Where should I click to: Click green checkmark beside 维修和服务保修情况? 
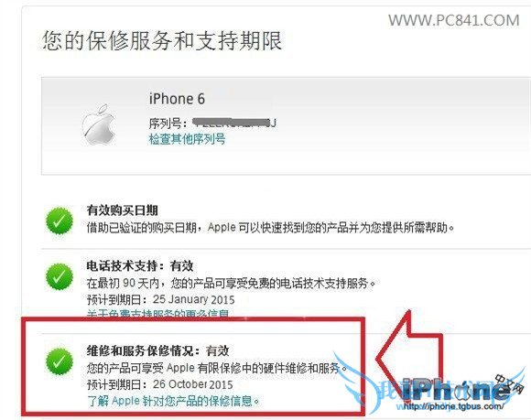(60, 361)
